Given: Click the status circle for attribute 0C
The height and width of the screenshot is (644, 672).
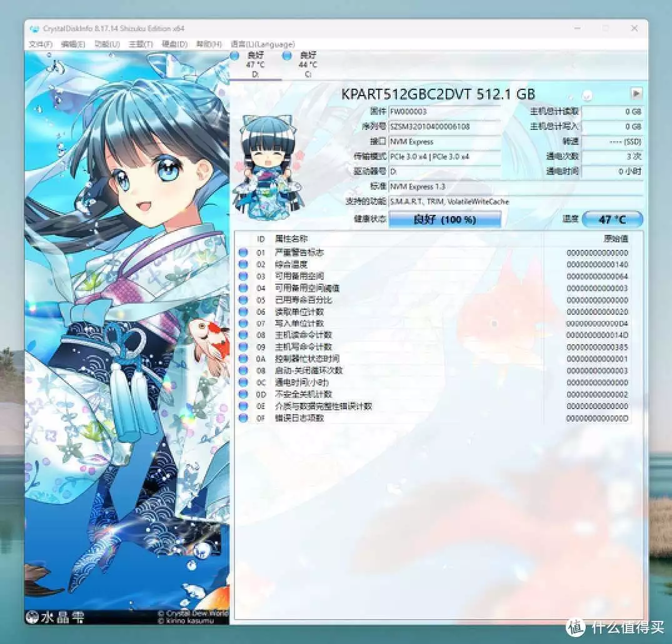Looking at the screenshot, I should (x=243, y=382).
